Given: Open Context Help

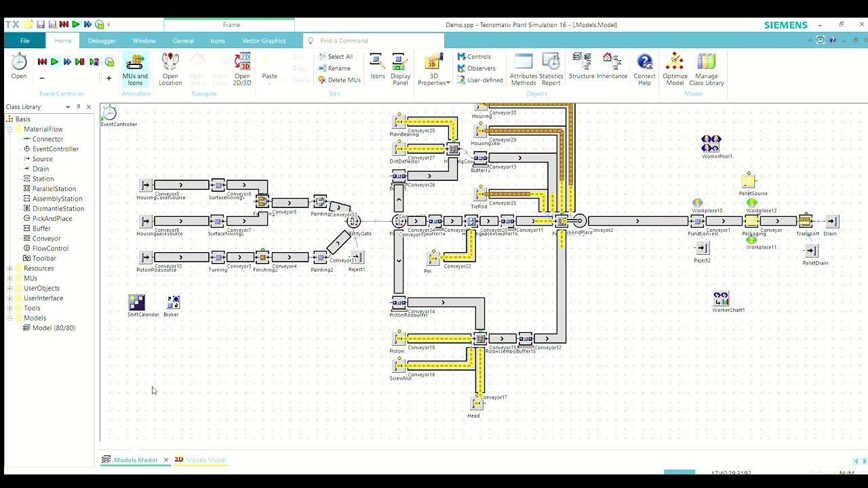Looking at the screenshot, I should coord(644,70).
